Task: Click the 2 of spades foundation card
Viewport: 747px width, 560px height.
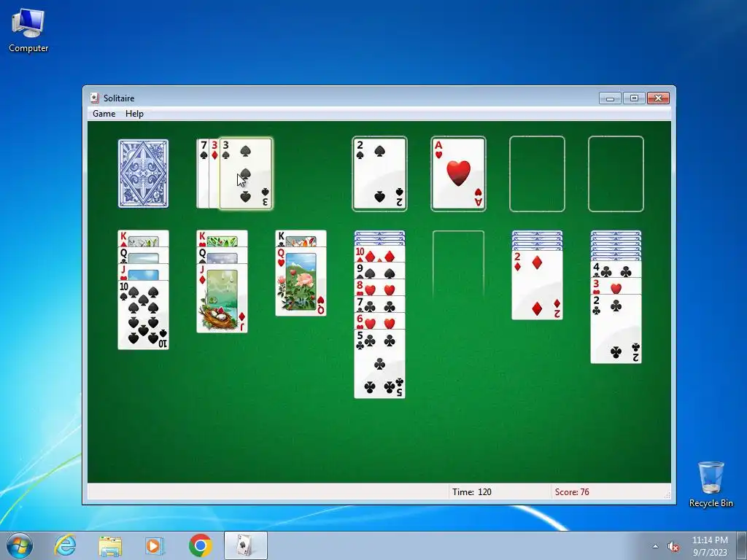Action: pos(379,174)
